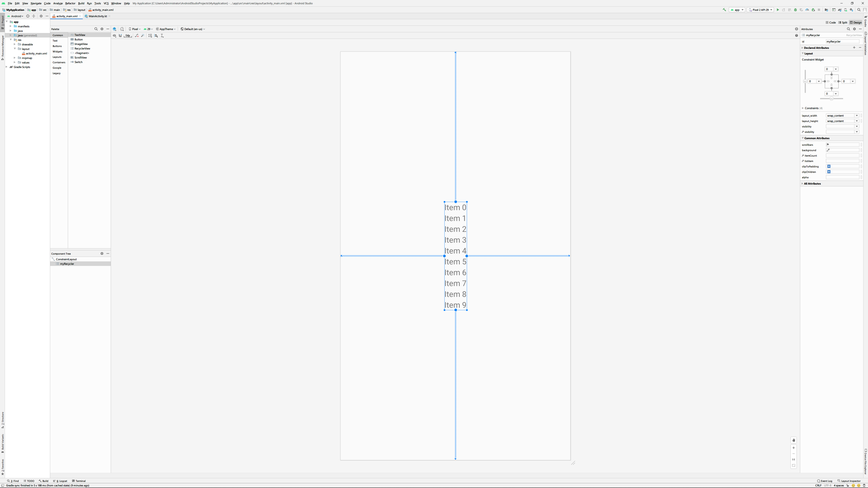Click the horizontal bias slider handle
This screenshot has height=488, width=868.
click(x=831, y=99)
